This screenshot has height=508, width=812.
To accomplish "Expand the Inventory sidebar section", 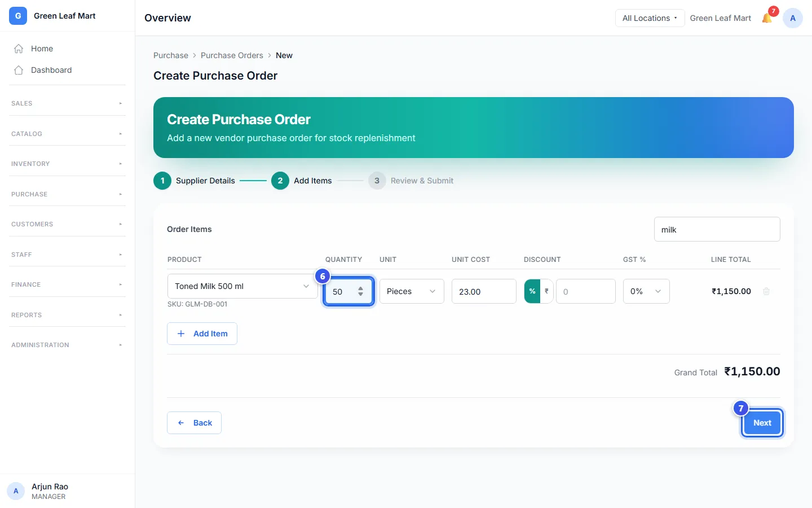I will 68,164.
